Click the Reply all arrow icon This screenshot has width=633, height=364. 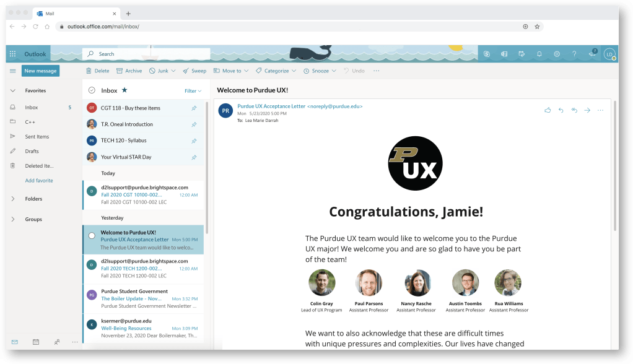click(574, 110)
